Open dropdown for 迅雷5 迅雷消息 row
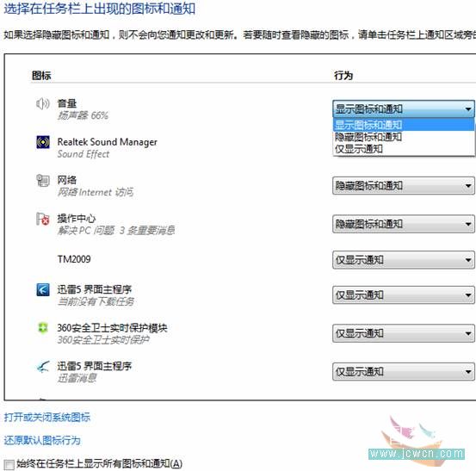 point(404,372)
